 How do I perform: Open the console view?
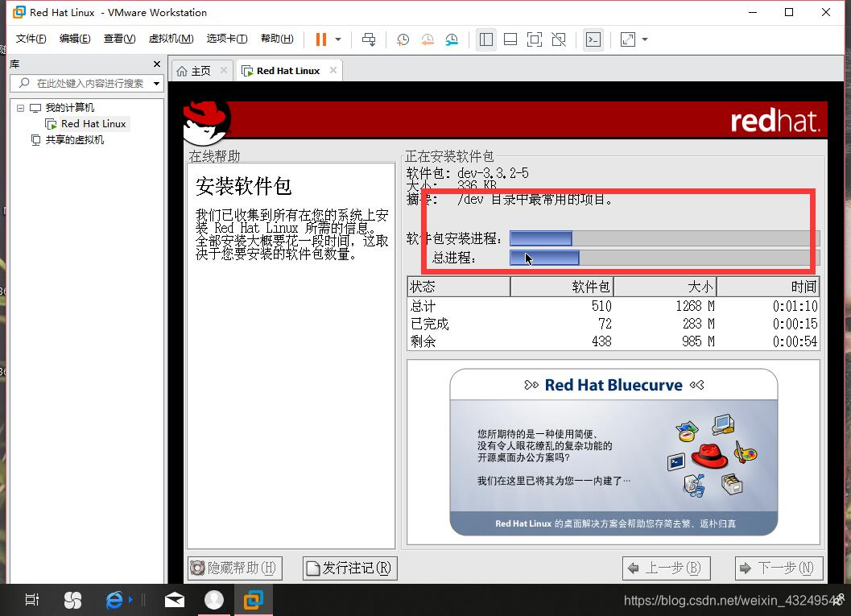(x=593, y=39)
